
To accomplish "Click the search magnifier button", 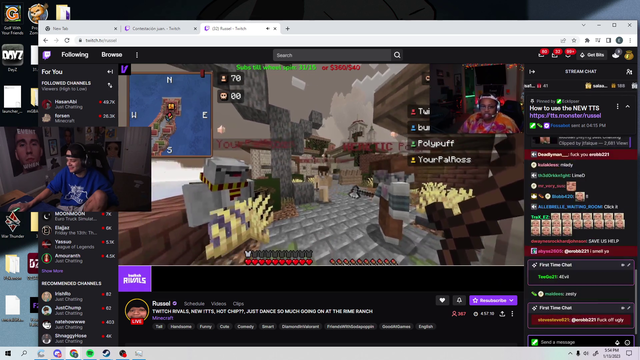I will (x=397, y=55).
